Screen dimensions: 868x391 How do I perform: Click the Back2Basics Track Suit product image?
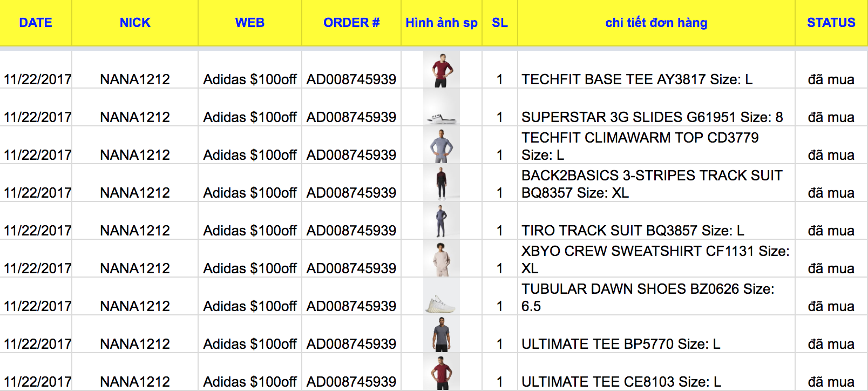442,184
